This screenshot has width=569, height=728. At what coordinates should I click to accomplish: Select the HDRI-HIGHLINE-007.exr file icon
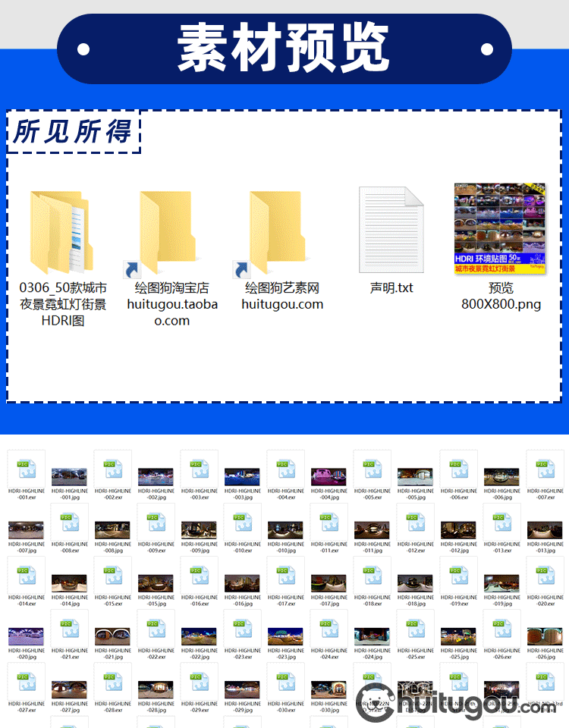pyautogui.click(x=545, y=468)
